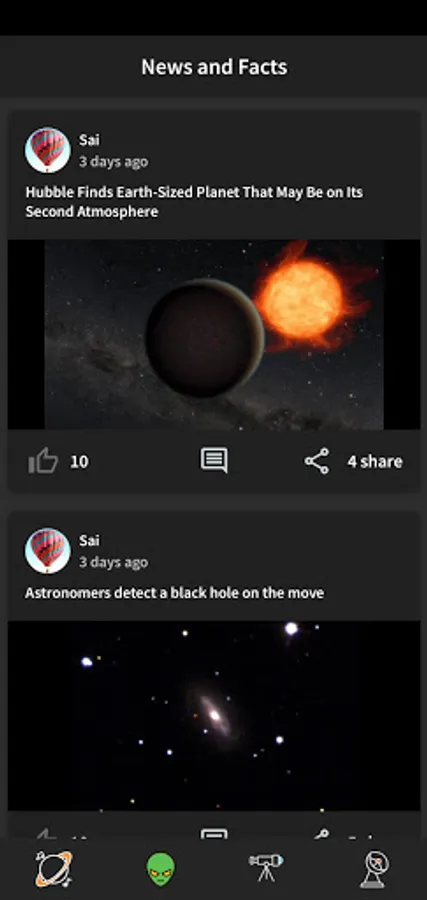Tap Sai's balloon avatar on the Hubble post

[x=48, y=150]
